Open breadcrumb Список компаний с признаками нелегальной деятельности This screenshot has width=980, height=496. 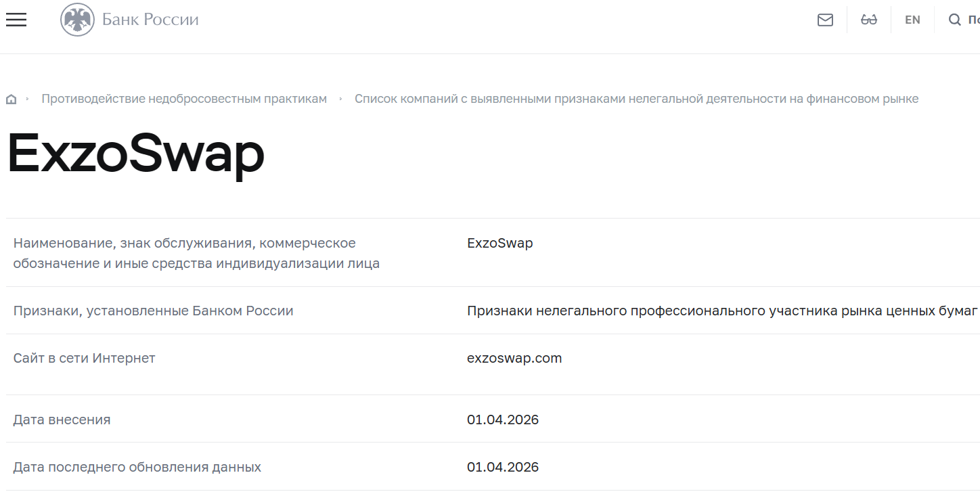(637, 98)
